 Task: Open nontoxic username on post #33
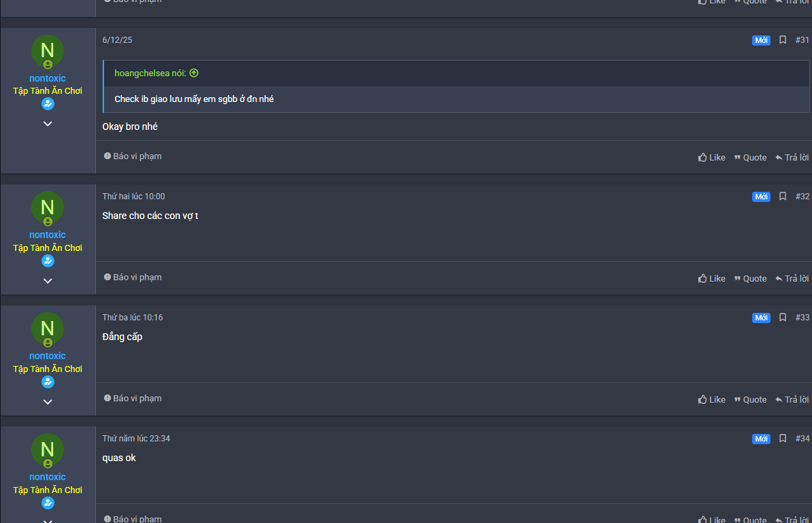[48, 356]
